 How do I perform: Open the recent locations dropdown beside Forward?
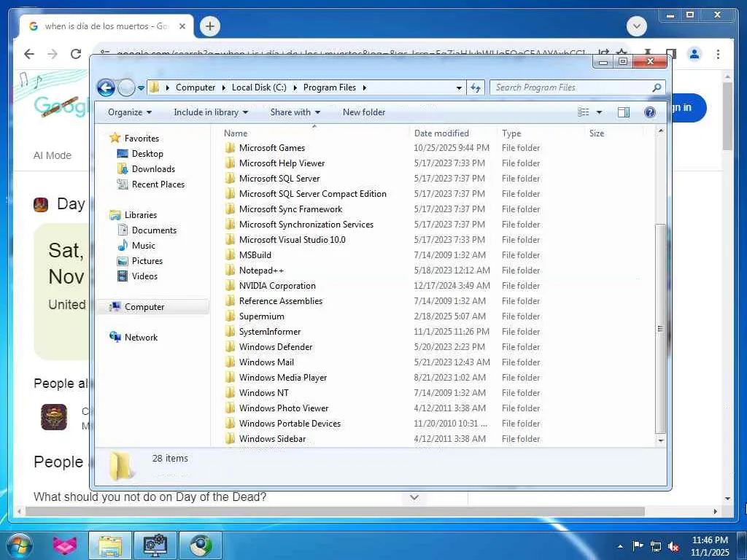[141, 88]
